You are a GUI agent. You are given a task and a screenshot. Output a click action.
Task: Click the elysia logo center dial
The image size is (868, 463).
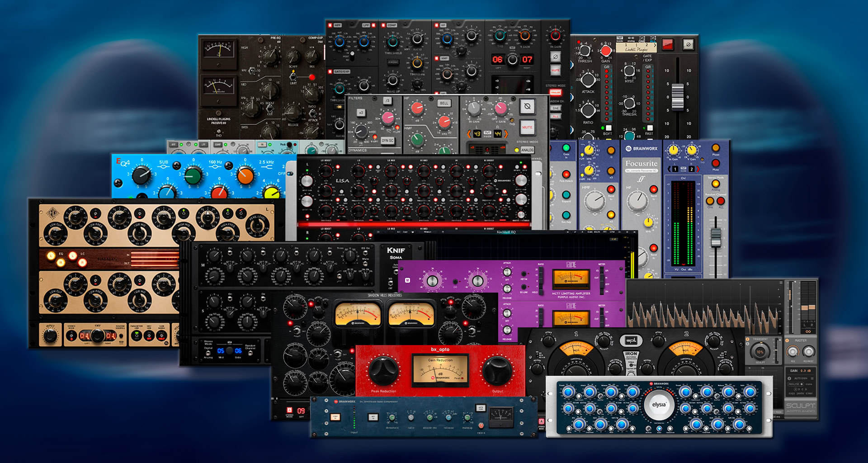click(659, 405)
